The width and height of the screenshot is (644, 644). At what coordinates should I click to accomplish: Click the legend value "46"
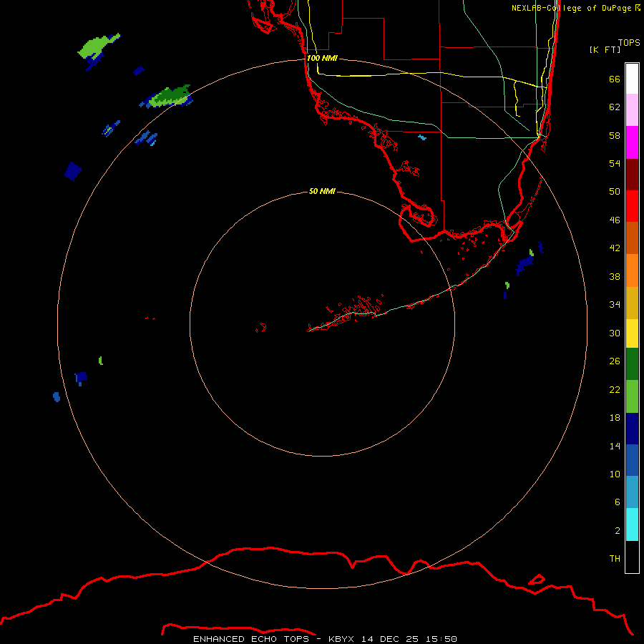click(615, 220)
